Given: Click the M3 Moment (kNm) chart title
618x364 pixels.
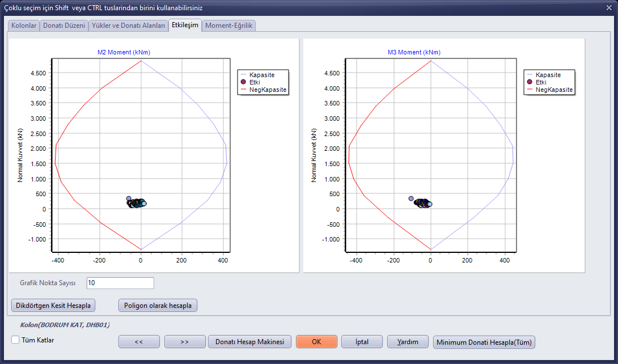Looking at the screenshot, I should click(x=414, y=52).
